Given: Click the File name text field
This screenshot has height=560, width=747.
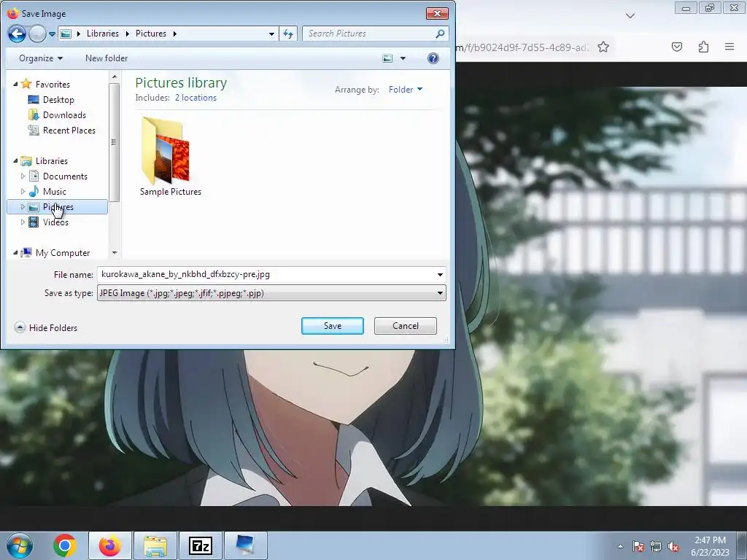Looking at the screenshot, I should pos(266,275).
